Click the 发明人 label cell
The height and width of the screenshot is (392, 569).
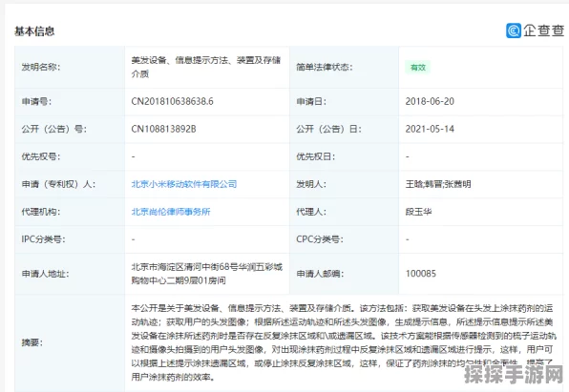pos(344,184)
